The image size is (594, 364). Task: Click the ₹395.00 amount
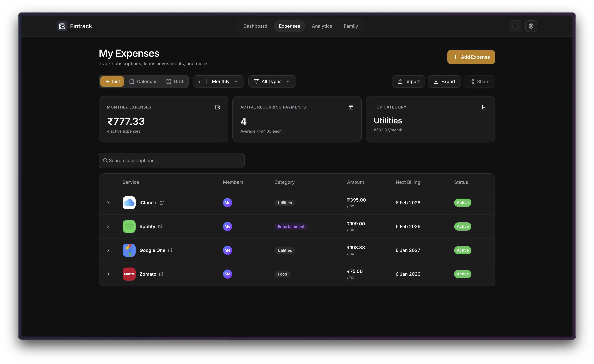click(356, 200)
